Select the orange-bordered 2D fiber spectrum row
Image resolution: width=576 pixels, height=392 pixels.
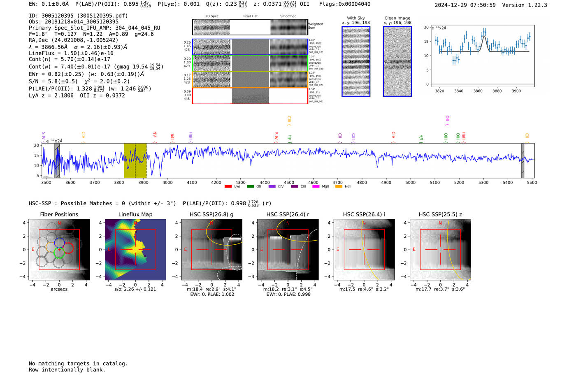click(250, 79)
